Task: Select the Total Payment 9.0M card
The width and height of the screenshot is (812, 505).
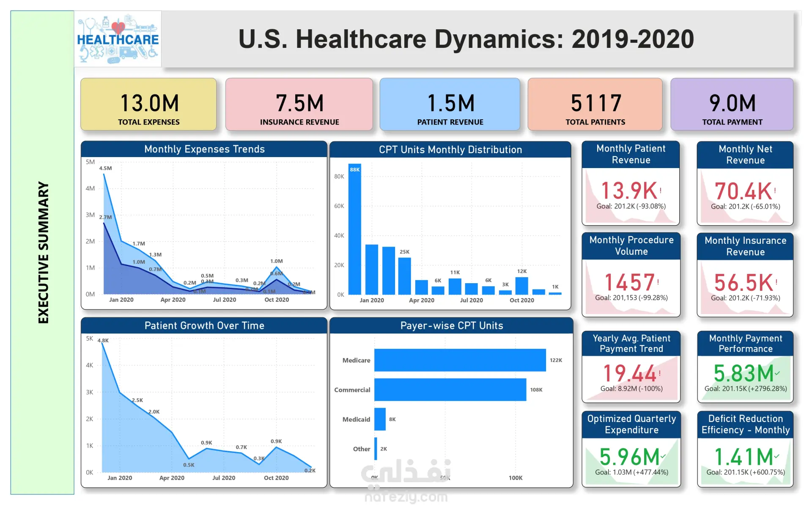Action: tap(732, 105)
